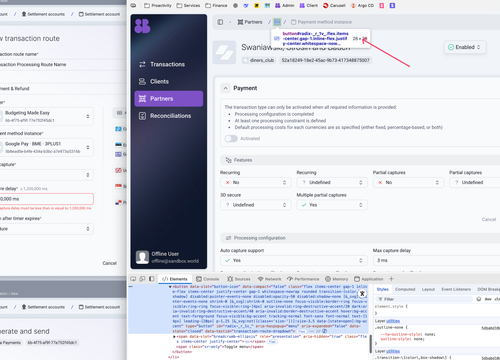Open the Google Pay BME 3PLUS1 dropdown

47,147
